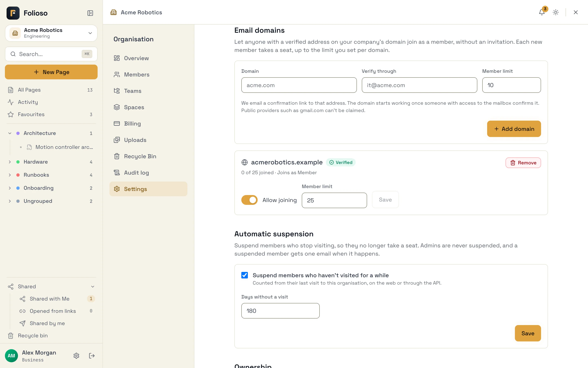Save the automatic suspension settings

[x=528, y=333]
